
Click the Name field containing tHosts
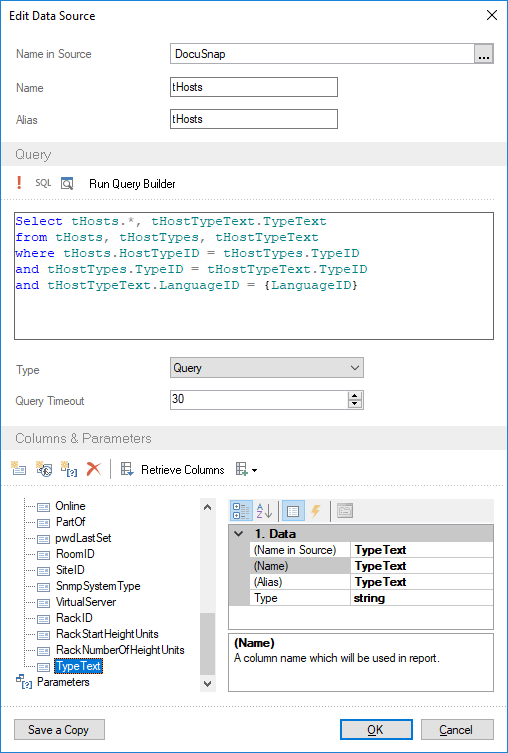point(254,87)
